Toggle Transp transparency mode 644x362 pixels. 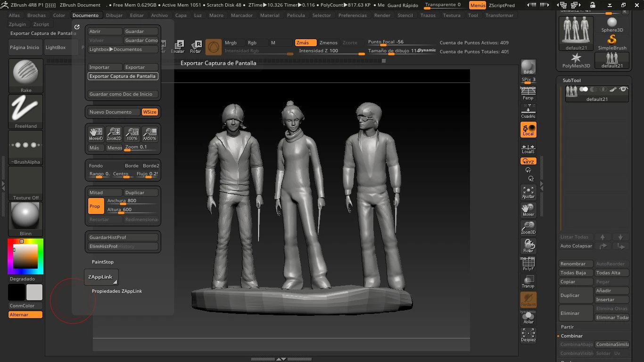[x=528, y=282]
